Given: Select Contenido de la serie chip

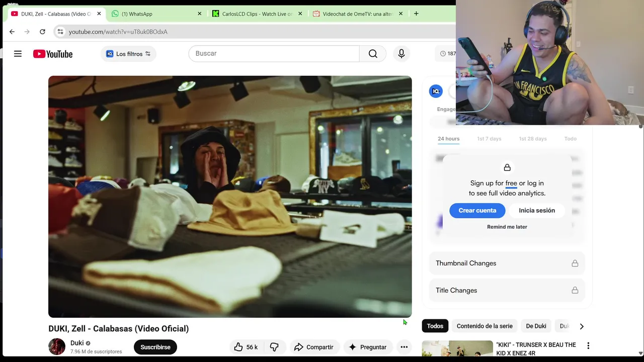Looking at the screenshot, I should [485, 326].
